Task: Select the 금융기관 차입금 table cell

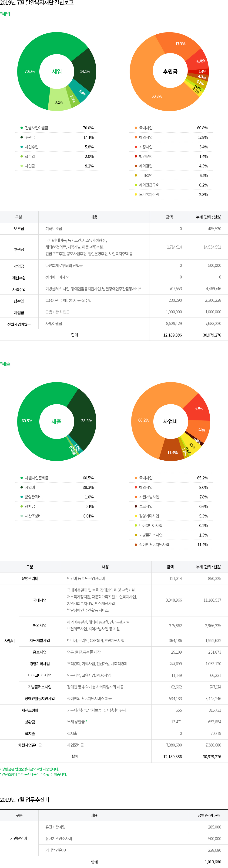Action: tap(57, 312)
